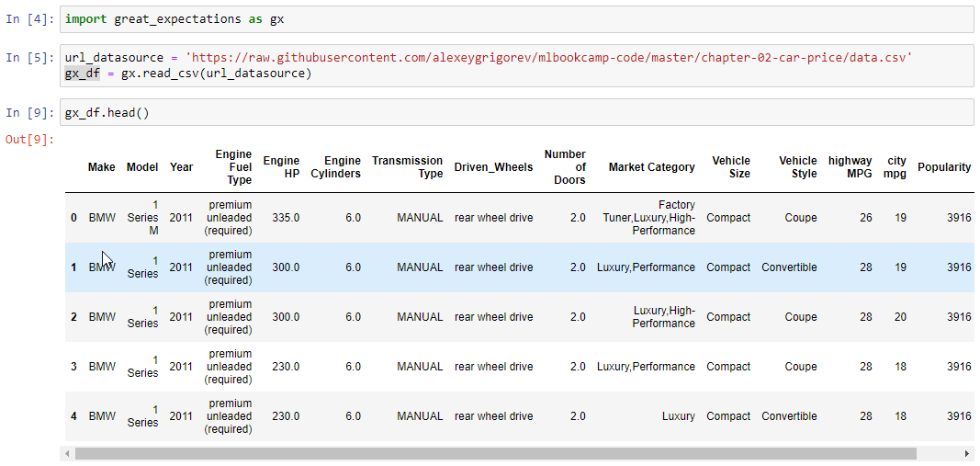Image resolution: width=980 pixels, height=466 pixels.
Task: Click the horizontal scrollbar right arrow
Action: 966,454
